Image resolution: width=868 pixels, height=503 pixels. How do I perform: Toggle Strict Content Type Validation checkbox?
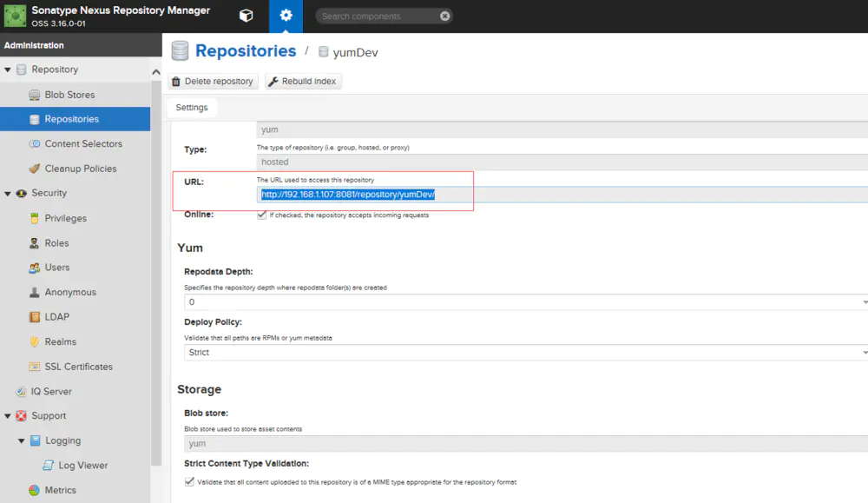click(189, 482)
